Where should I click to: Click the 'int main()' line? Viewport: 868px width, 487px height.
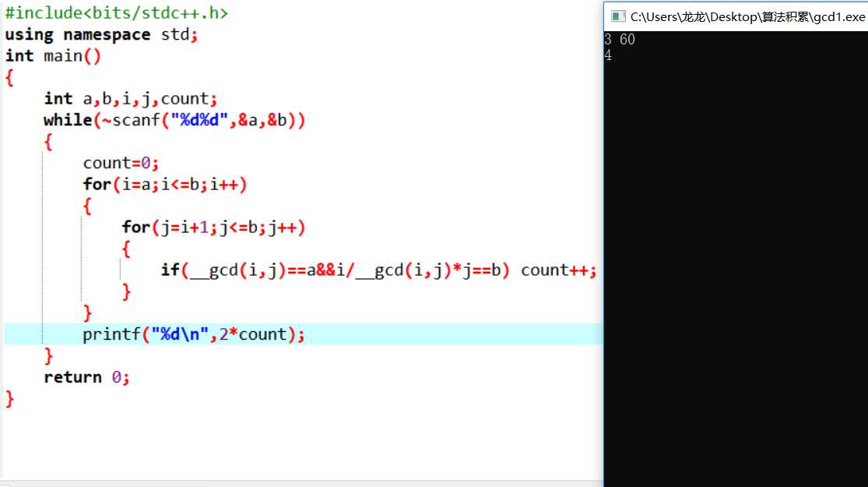tap(53, 56)
